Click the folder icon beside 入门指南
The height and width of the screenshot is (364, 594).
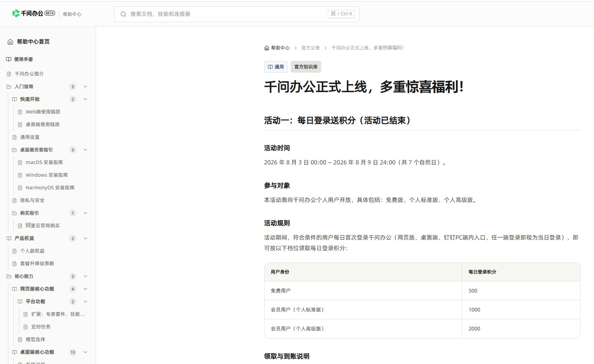coord(9,87)
